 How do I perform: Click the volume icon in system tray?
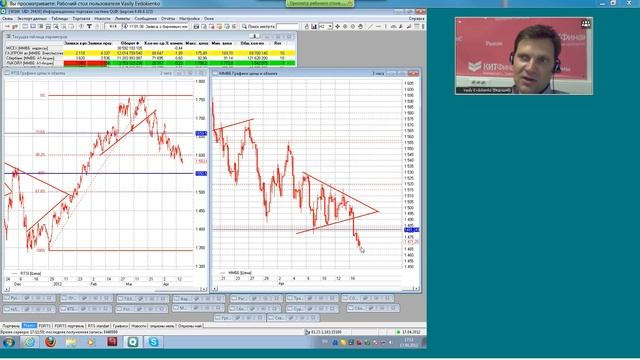(x=391, y=342)
